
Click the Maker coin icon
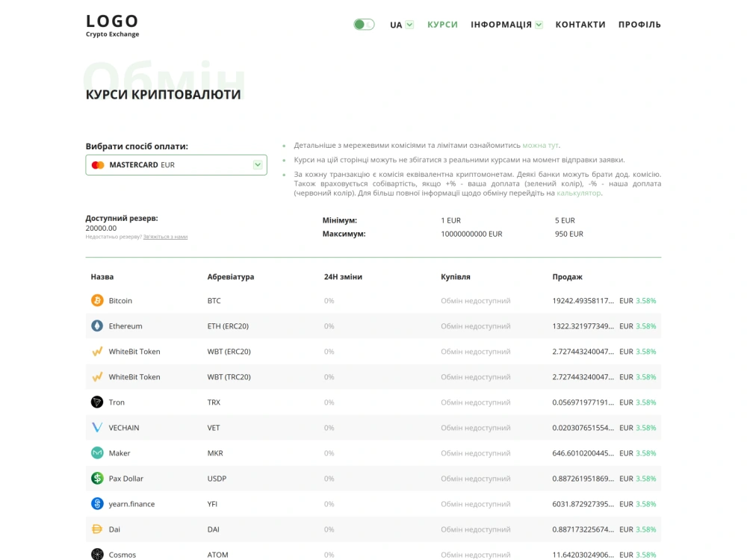(x=97, y=453)
